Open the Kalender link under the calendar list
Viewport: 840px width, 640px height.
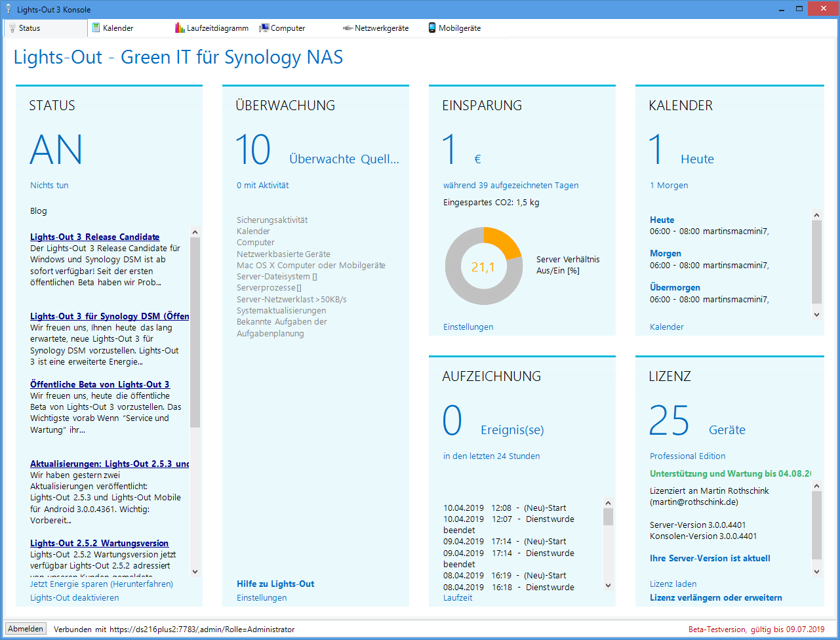tap(667, 327)
